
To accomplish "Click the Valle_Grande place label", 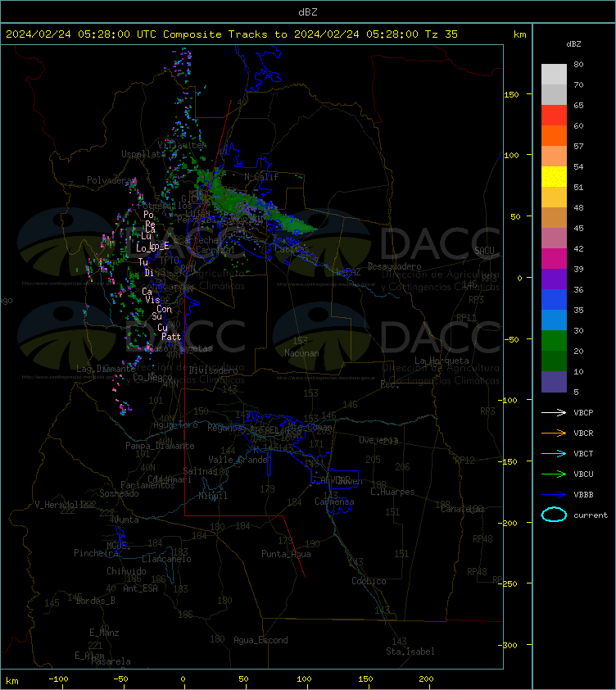I will [238, 460].
